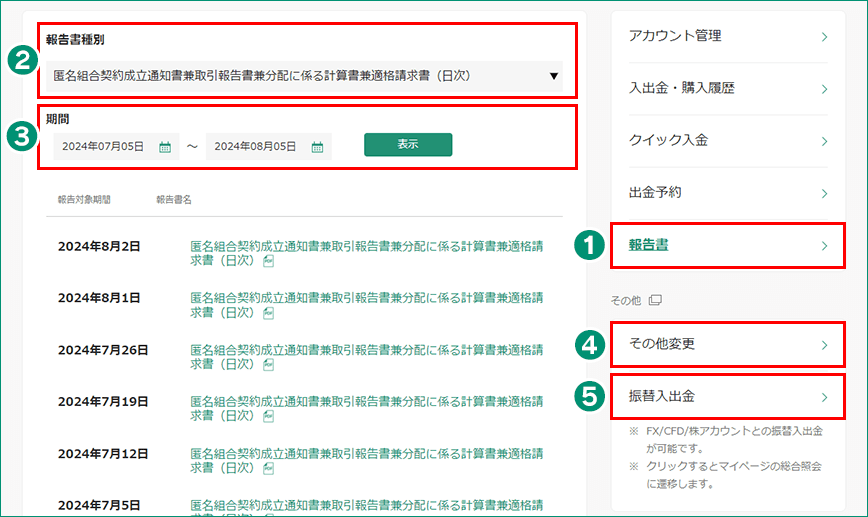The image size is (868, 517).
Task: Click the chevron next to 出金予約
Action: (824, 193)
